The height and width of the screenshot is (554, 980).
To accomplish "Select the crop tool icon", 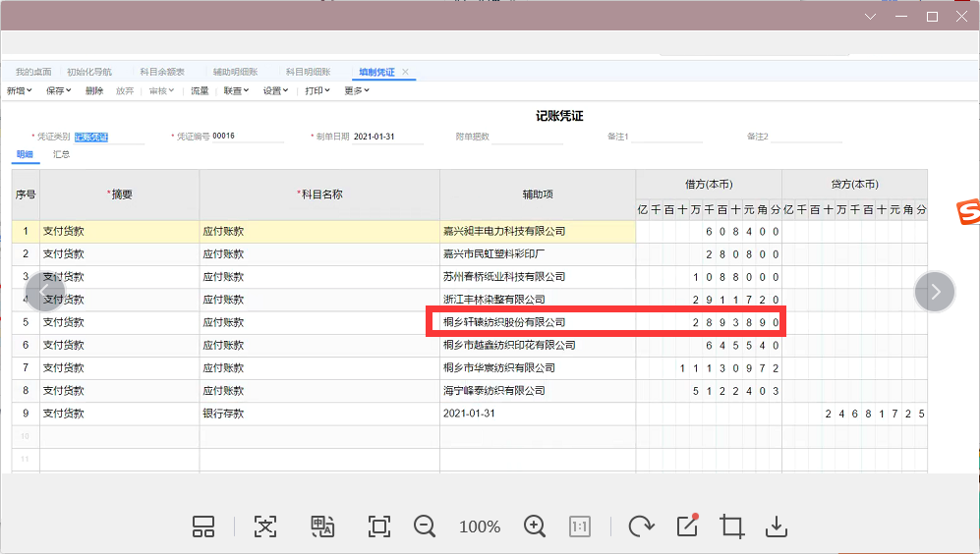I will tap(731, 526).
